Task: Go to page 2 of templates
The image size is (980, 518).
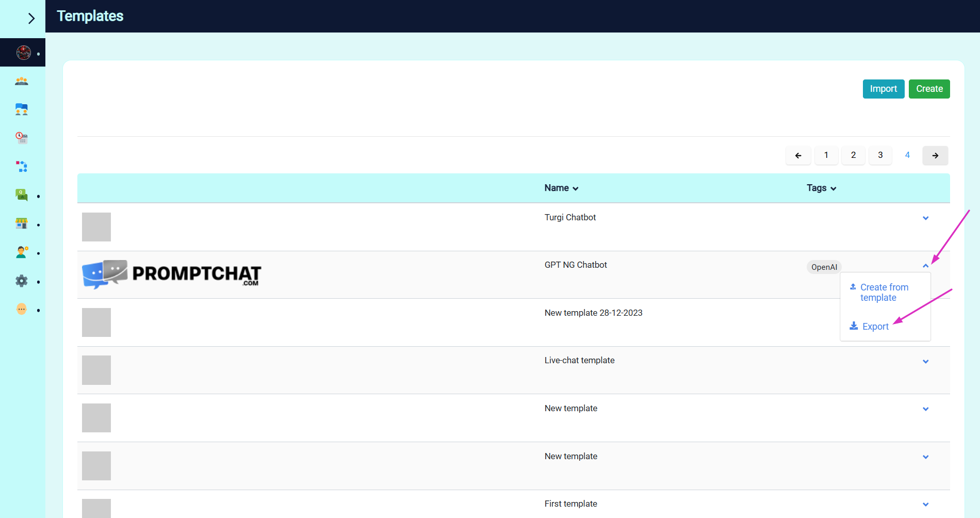Action: (x=853, y=155)
